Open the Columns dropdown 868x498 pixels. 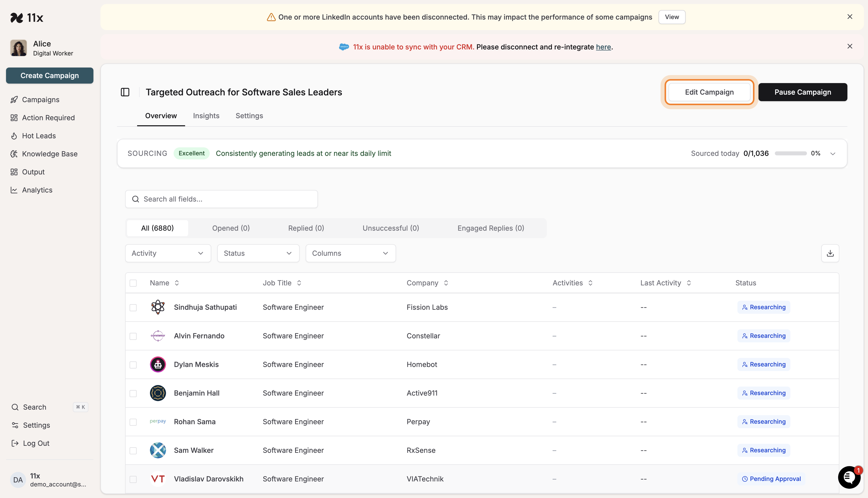coord(350,254)
